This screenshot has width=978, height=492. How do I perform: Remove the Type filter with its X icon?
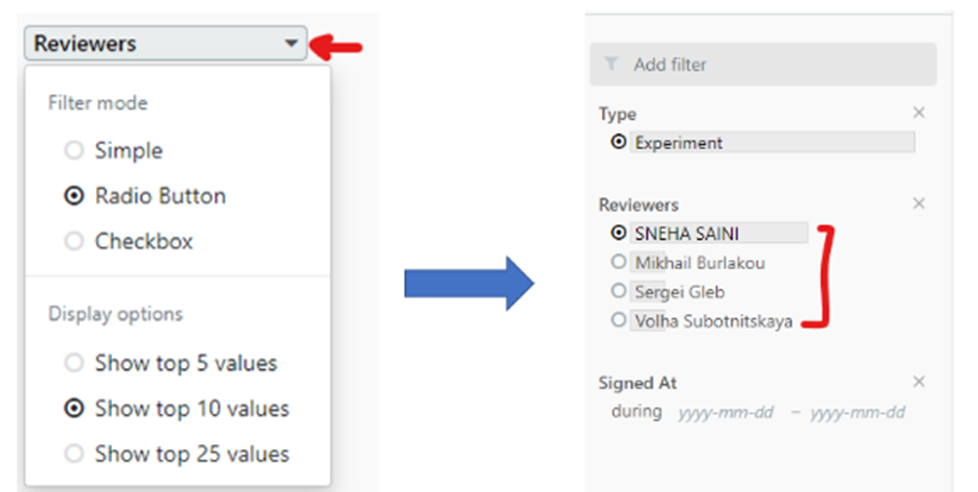pos(918,112)
